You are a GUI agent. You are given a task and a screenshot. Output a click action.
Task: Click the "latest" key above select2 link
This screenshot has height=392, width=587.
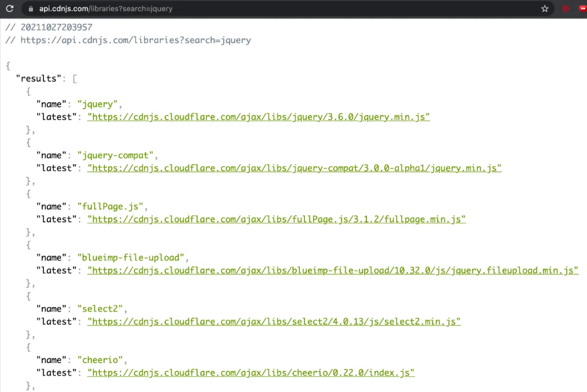57,322
